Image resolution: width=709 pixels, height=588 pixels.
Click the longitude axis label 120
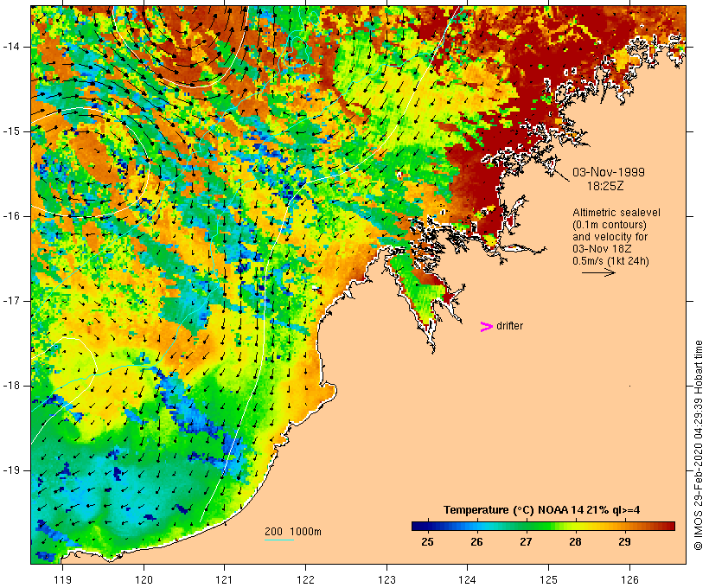pyautogui.click(x=144, y=579)
